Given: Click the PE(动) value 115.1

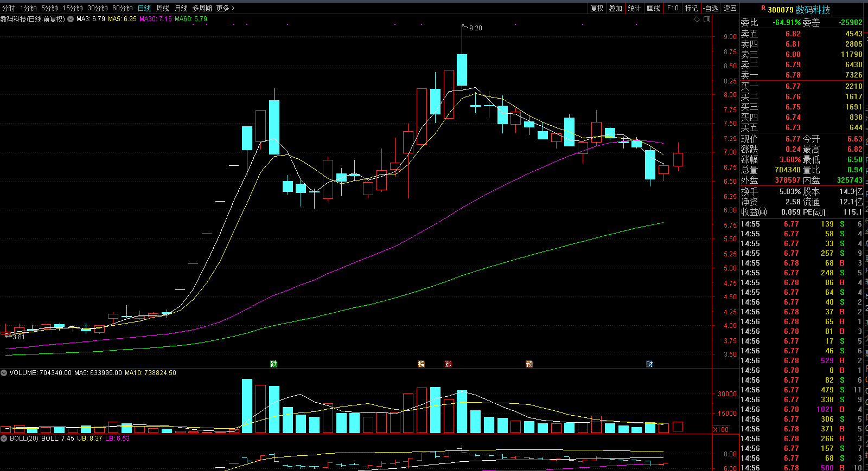Looking at the screenshot, I should 852,212.
